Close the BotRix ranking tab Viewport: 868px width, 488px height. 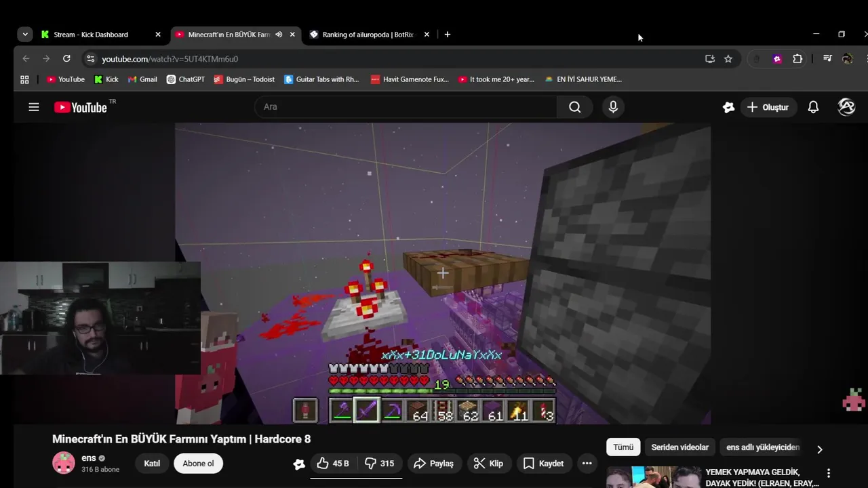click(427, 35)
